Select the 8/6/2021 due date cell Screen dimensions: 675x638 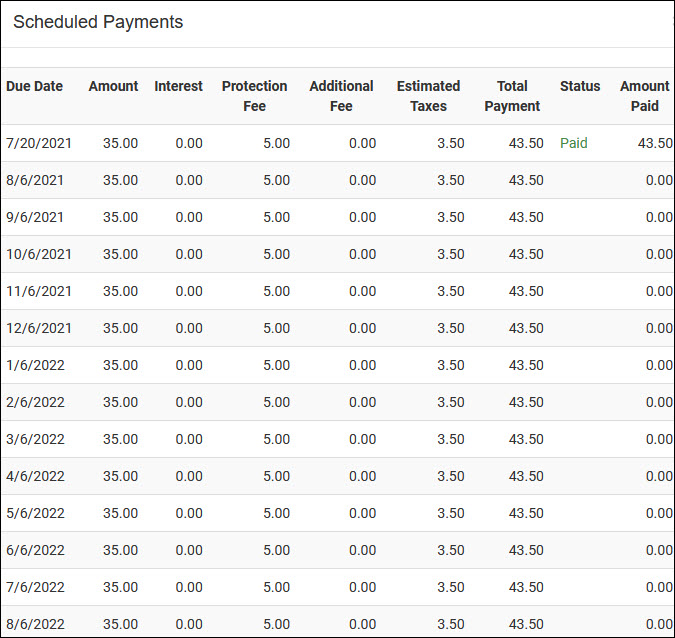35,180
